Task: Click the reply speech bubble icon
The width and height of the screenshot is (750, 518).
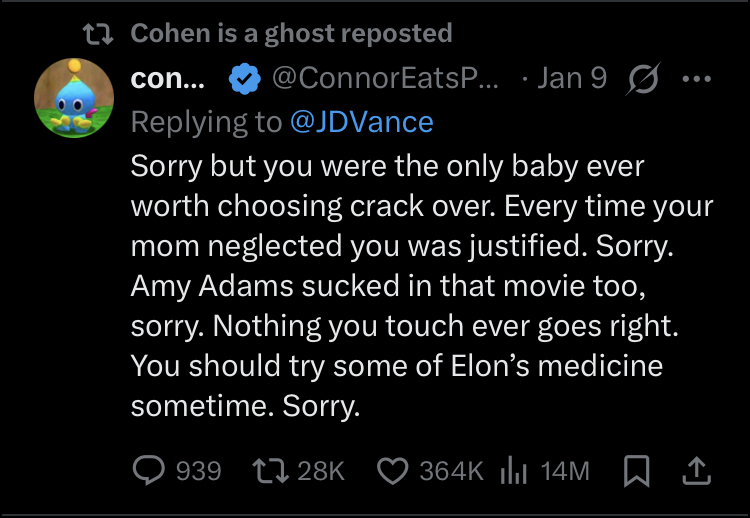Action: coord(148,470)
